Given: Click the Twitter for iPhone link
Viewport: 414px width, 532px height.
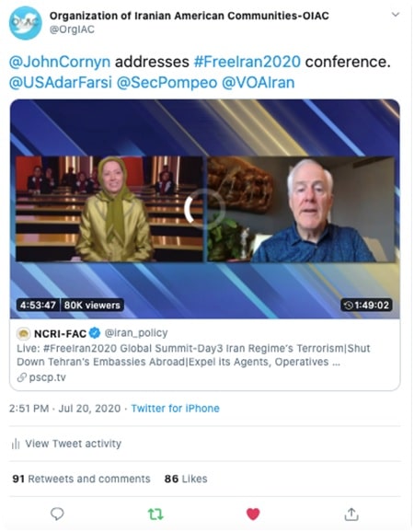Looking at the screenshot, I should tap(176, 408).
